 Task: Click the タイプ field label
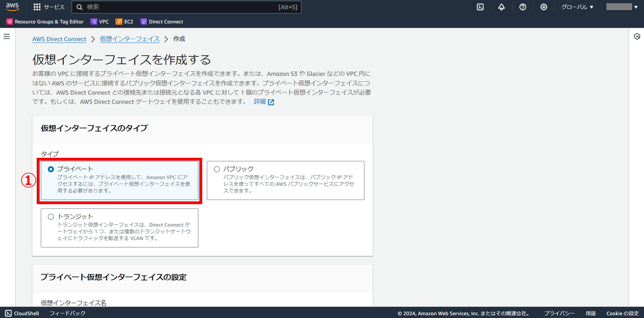coord(49,154)
